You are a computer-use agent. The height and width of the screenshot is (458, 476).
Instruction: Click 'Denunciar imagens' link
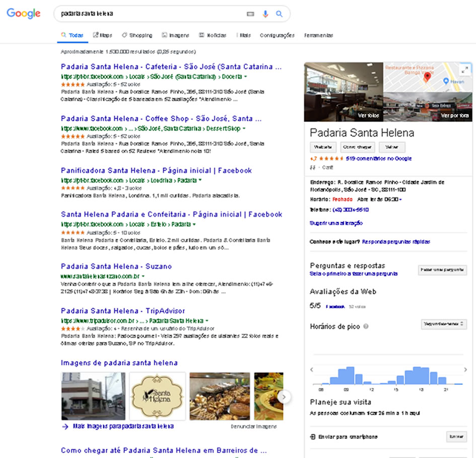point(254,426)
